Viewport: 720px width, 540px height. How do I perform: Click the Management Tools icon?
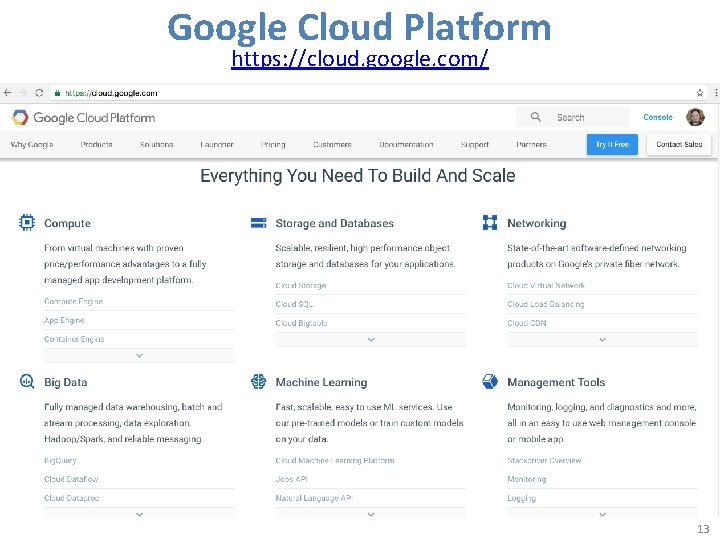tap(490, 381)
